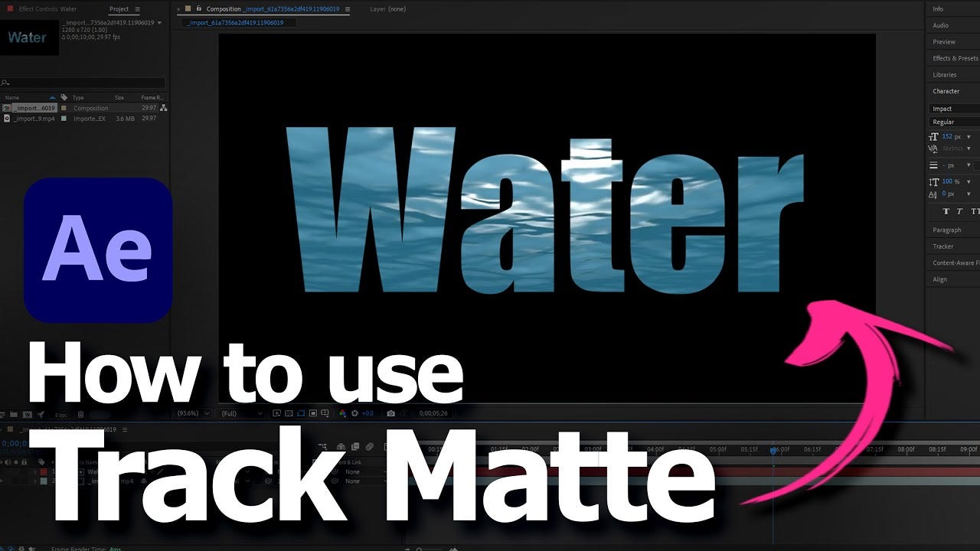Image resolution: width=980 pixels, height=551 pixels.
Task: Click the stroke width icon
Action: pyautogui.click(x=933, y=165)
